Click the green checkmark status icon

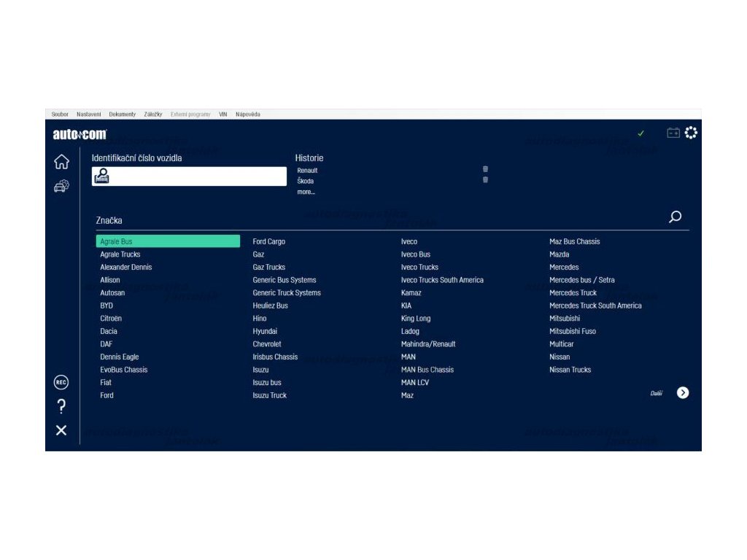(x=640, y=133)
